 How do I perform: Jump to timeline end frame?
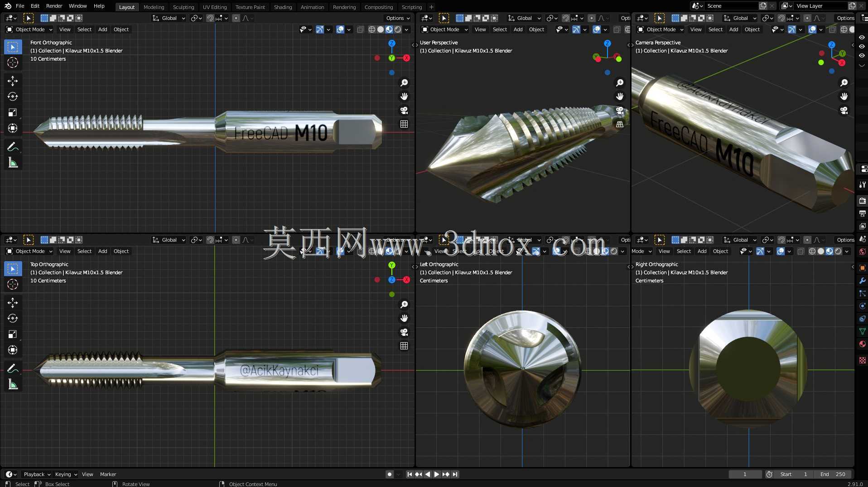pyautogui.click(x=455, y=474)
